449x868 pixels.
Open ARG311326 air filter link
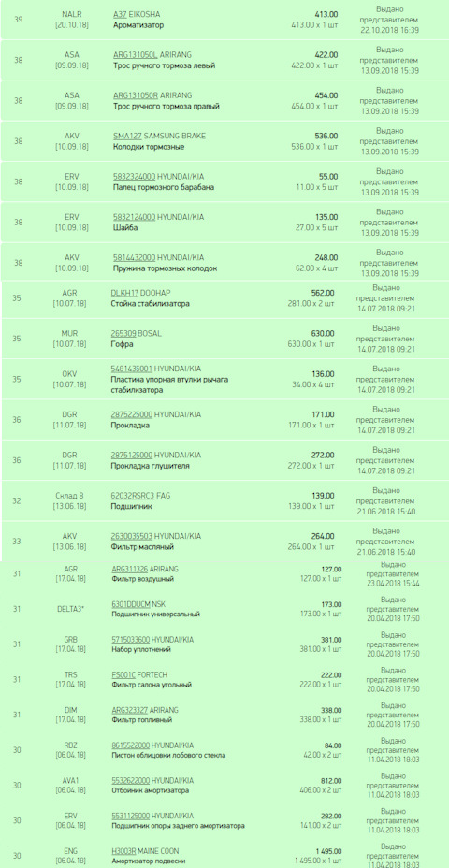(129, 569)
